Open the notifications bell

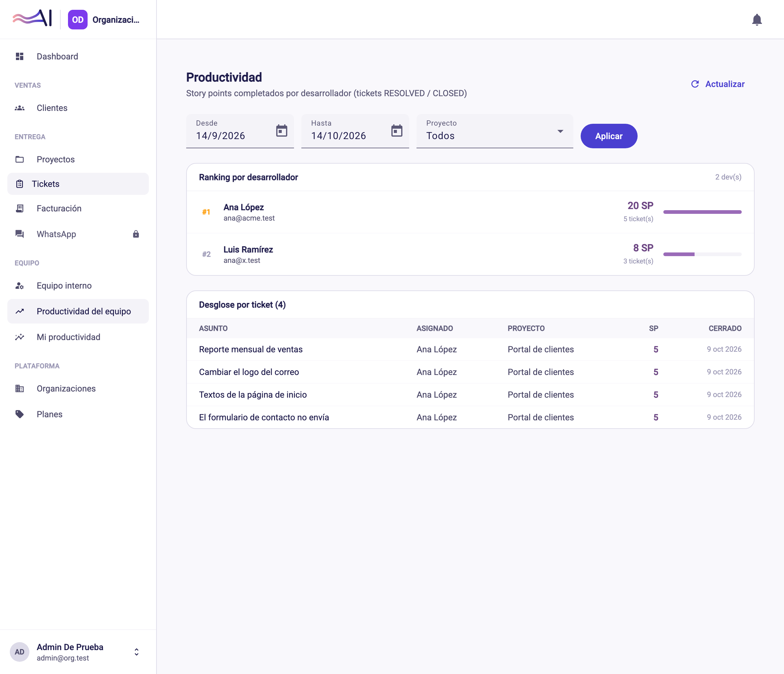[756, 20]
